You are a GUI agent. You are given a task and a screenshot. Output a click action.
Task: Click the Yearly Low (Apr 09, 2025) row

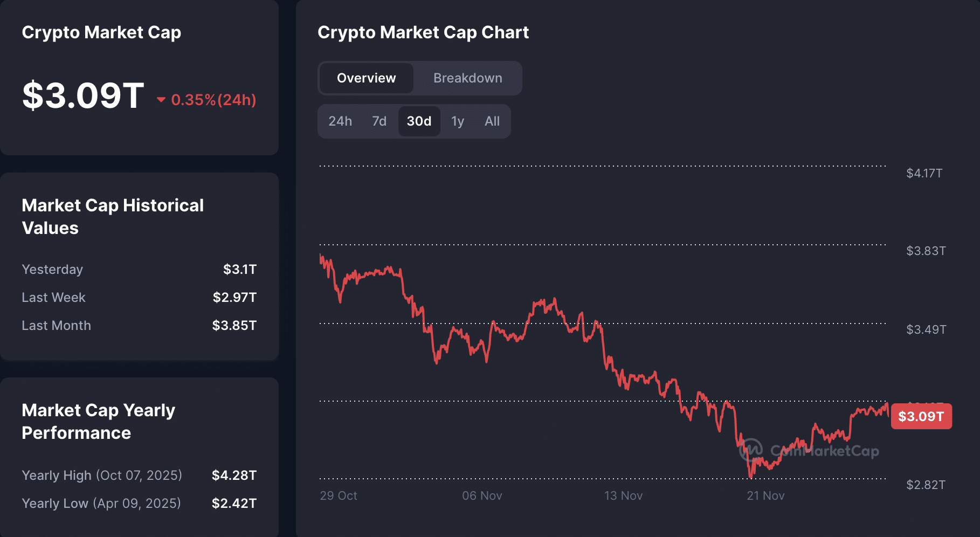(x=139, y=503)
